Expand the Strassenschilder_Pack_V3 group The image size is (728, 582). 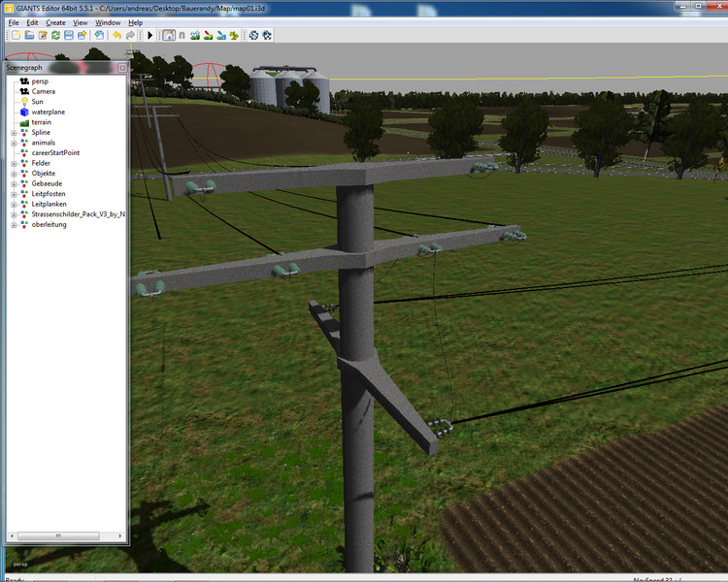14,214
